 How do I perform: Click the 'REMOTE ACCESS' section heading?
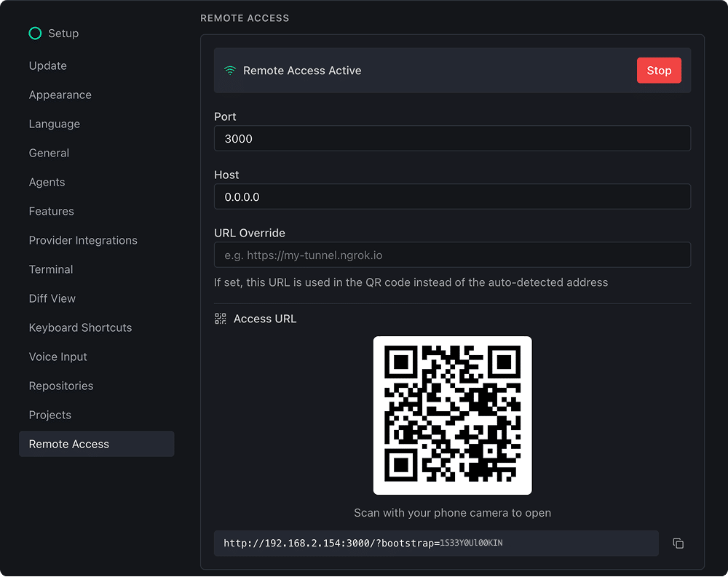coord(245,18)
